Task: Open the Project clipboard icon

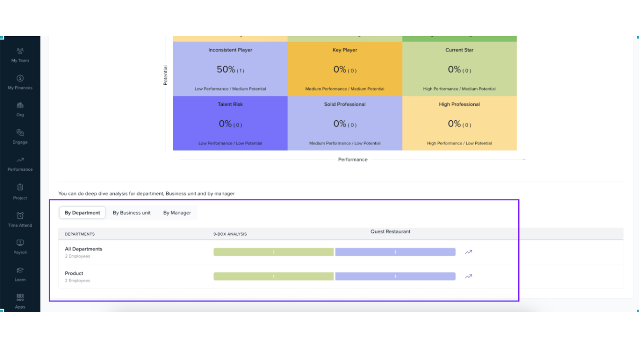Action: 20,187
